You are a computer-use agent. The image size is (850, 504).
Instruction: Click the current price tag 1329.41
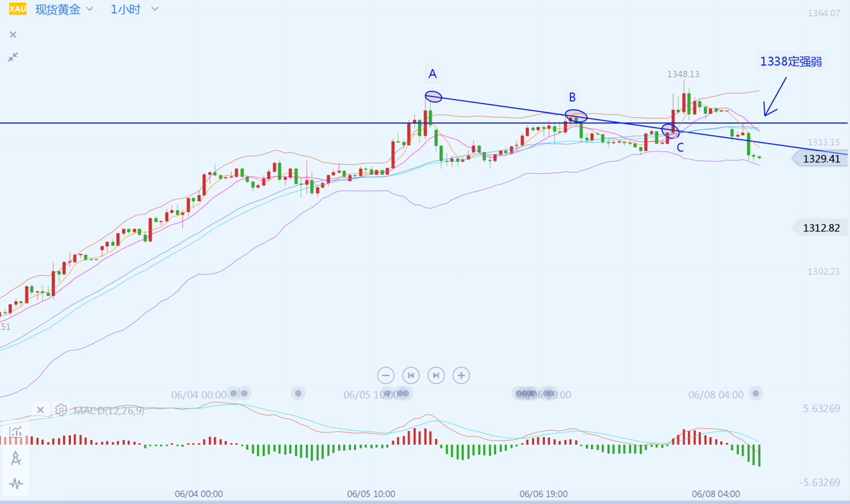tap(821, 159)
